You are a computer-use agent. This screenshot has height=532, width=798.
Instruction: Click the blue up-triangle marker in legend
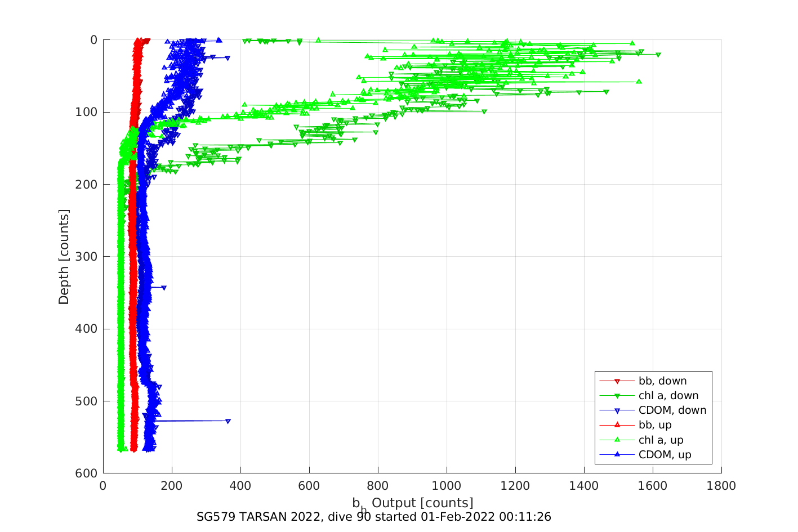coord(617,454)
